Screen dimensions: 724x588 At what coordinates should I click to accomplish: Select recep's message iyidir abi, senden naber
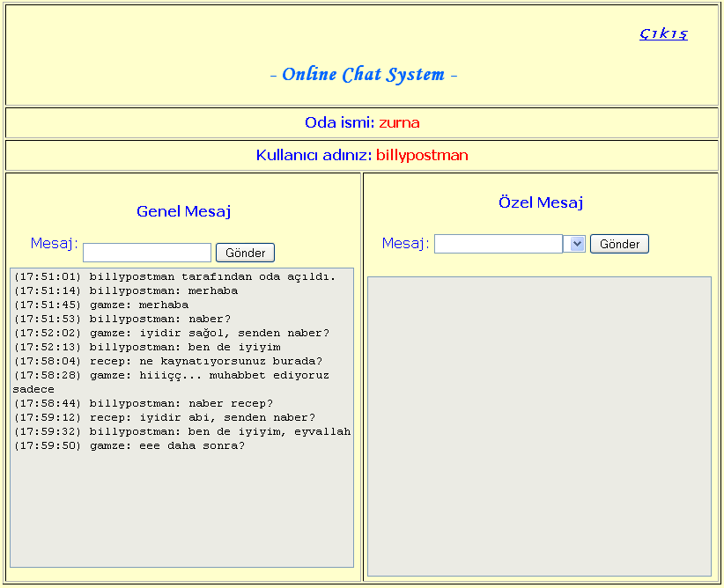point(164,417)
